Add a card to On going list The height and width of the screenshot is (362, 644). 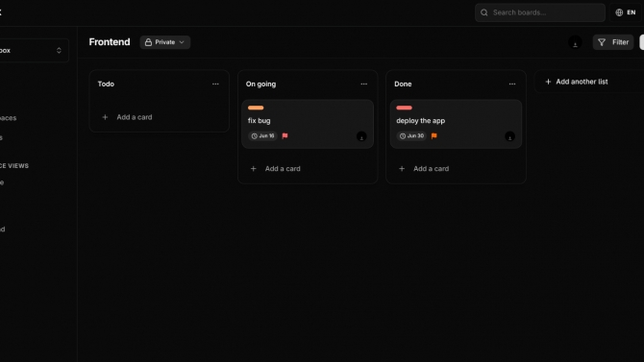[308, 169]
